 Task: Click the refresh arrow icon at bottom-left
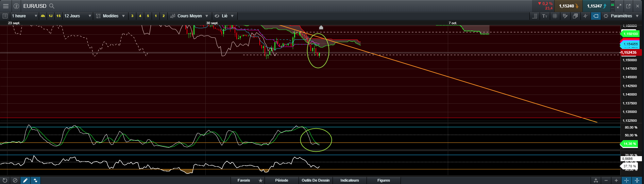[5, 180]
